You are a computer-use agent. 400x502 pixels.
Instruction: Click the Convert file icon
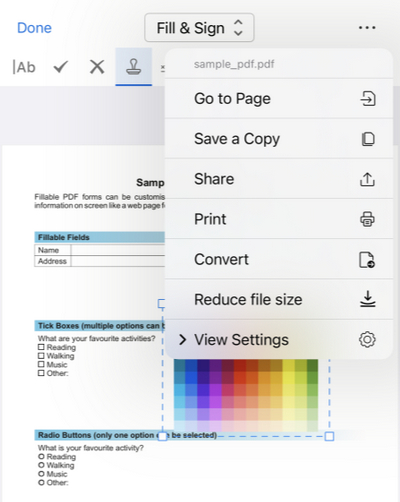coord(367,260)
